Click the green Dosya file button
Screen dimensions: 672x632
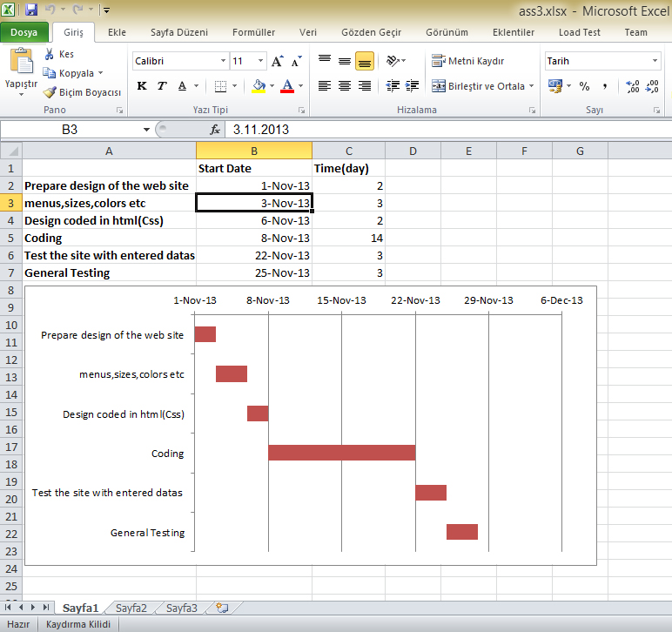[x=24, y=32]
